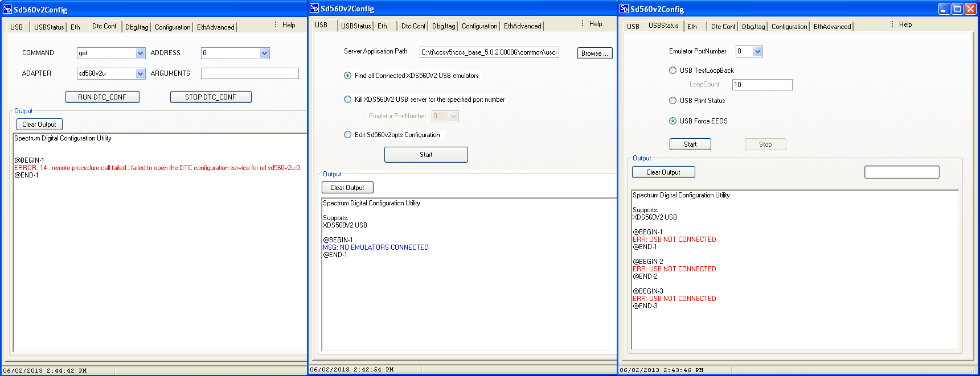Open Help menu in right window
This screenshot has height=376, width=980.
905,24
